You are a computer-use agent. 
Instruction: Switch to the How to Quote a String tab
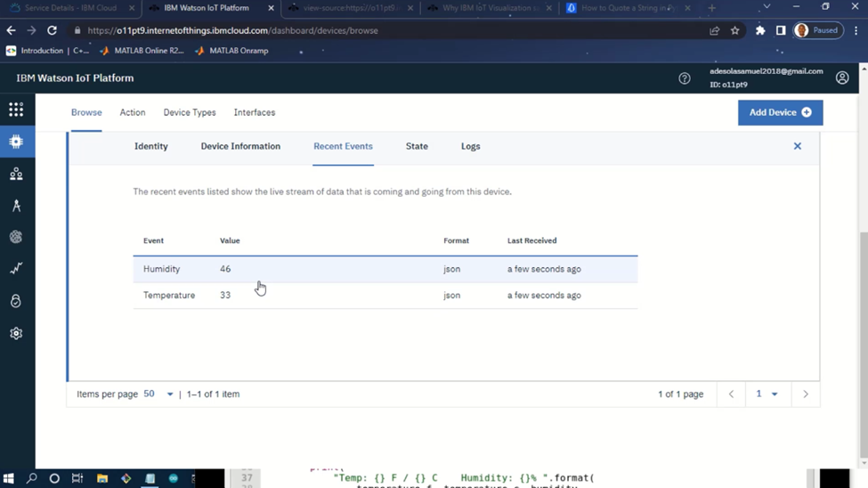(x=629, y=8)
